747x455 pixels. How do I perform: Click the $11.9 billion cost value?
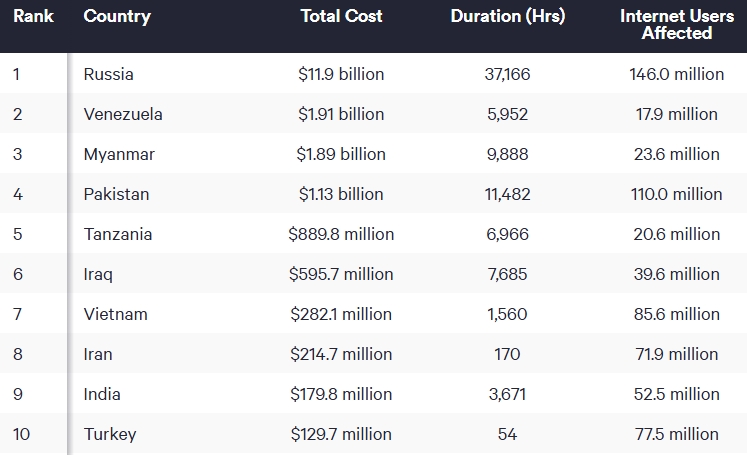point(341,74)
